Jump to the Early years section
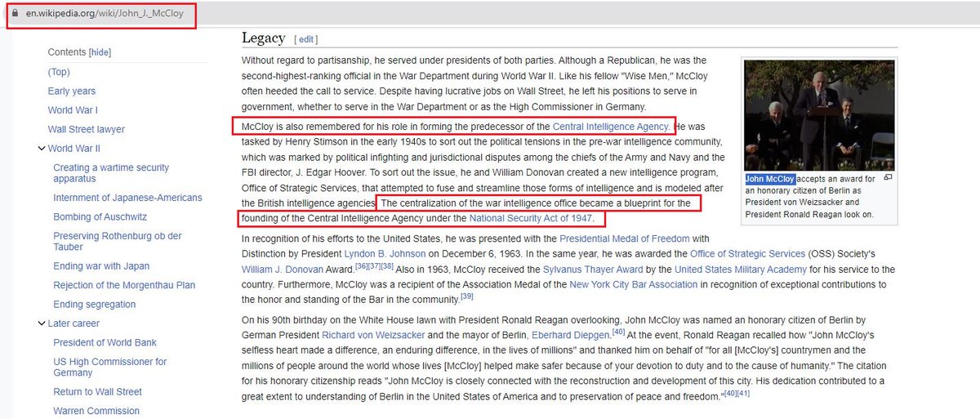Screen dimensions: 980x419 click(72, 91)
